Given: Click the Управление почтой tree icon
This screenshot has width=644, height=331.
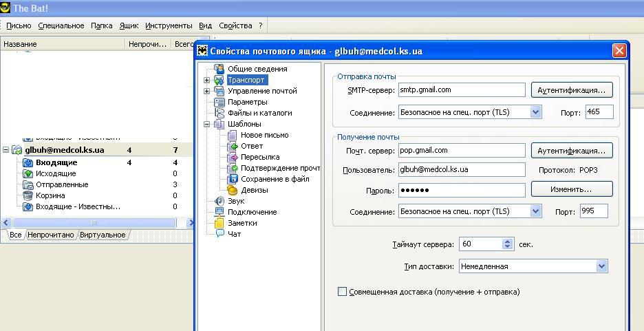Looking at the screenshot, I should click(219, 91).
